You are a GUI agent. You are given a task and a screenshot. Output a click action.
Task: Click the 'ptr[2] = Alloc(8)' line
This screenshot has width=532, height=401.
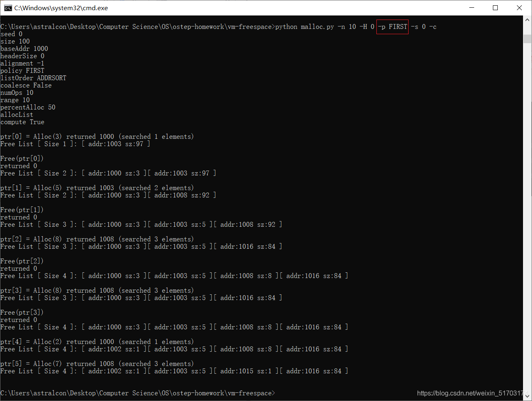click(97, 239)
